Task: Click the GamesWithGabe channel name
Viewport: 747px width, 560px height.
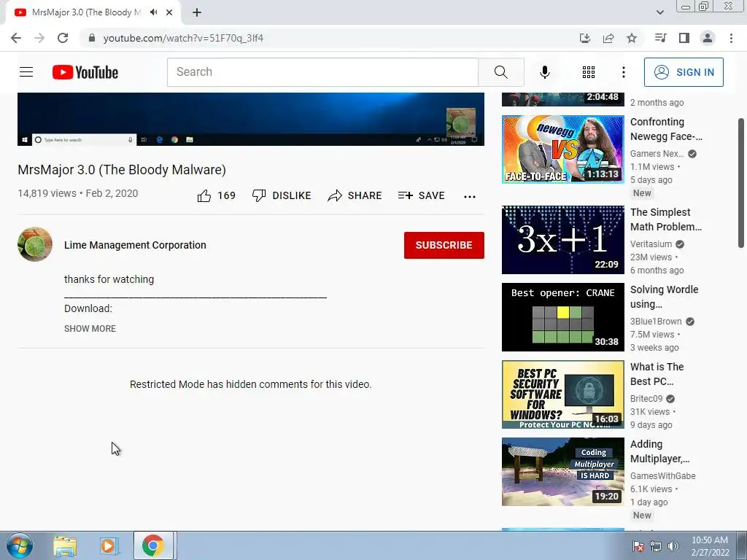Action: (x=662, y=475)
